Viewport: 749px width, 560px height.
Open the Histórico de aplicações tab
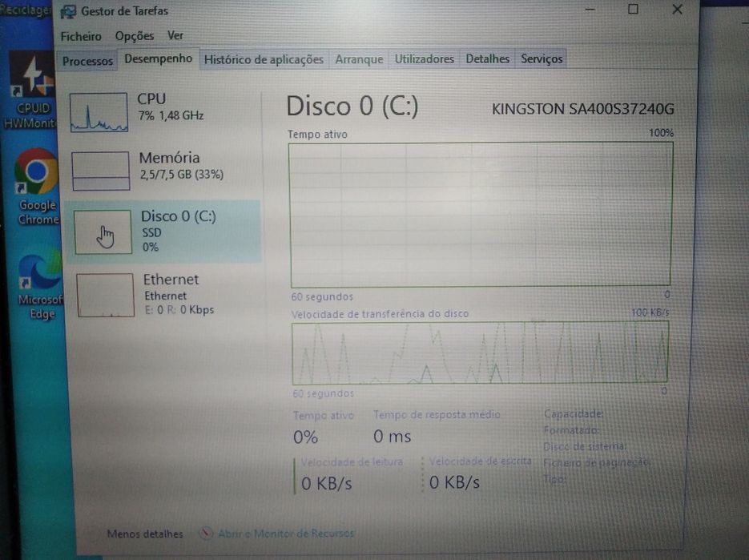264,60
